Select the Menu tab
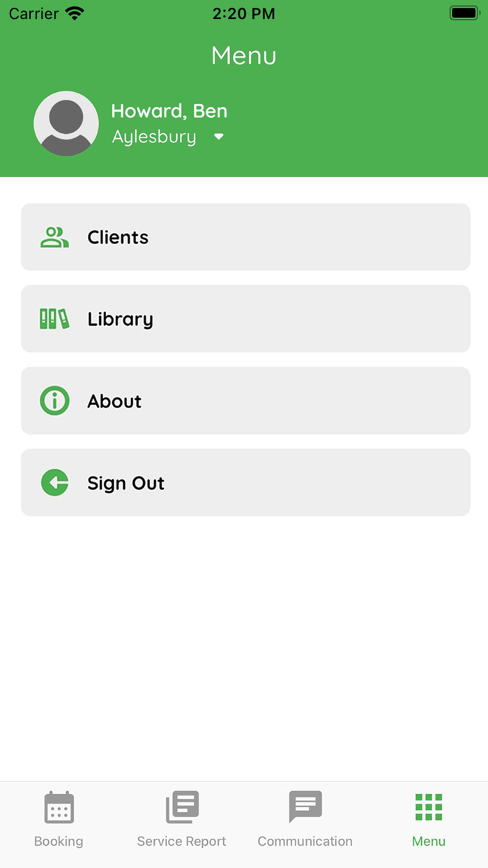Screen dimensions: 488x868 (428, 820)
